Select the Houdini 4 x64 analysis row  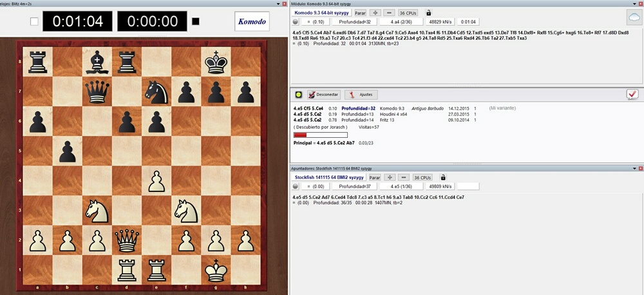click(x=386, y=114)
